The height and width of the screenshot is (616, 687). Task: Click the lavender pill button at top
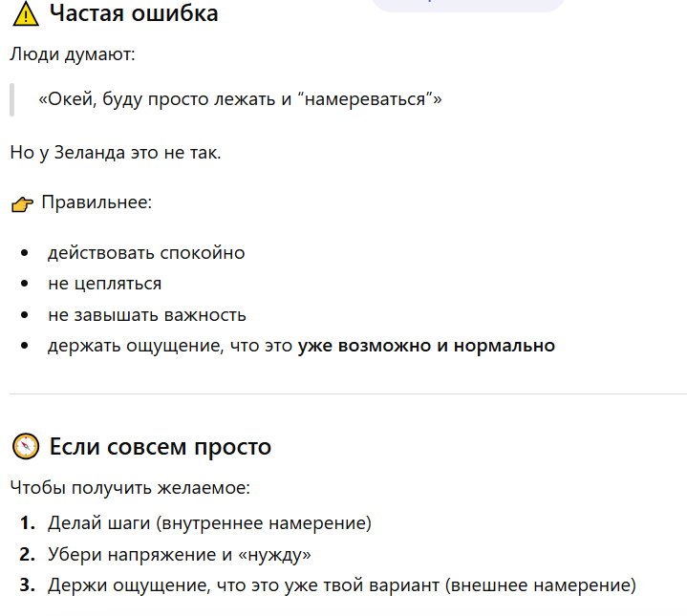pos(468,5)
